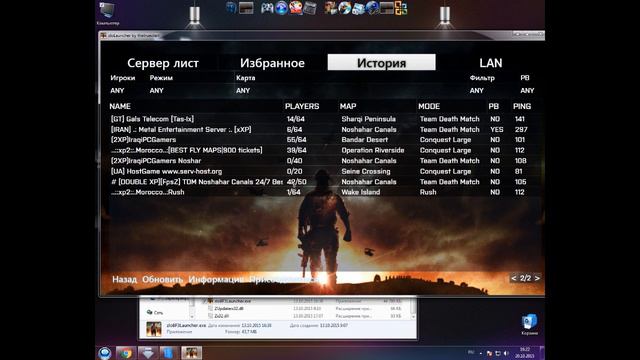Open the Карта ANY filter dropdown
The height and width of the screenshot is (360, 640).
[x=243, y=91]
